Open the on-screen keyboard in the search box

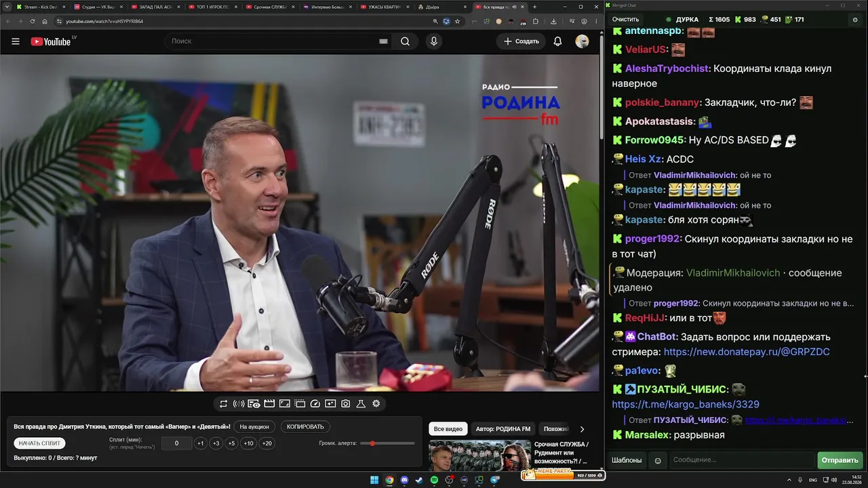383,41
